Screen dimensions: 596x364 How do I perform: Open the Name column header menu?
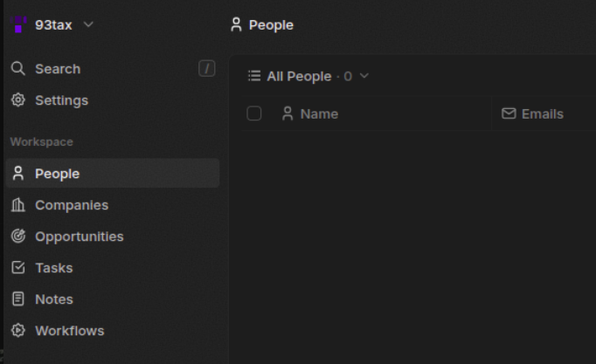click(x=319, y=113)
